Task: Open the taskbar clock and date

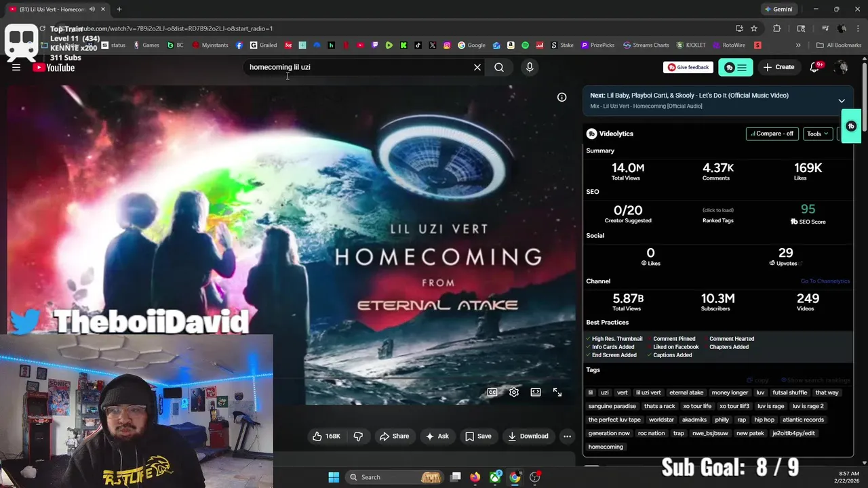Action: [x=849, y=477]
